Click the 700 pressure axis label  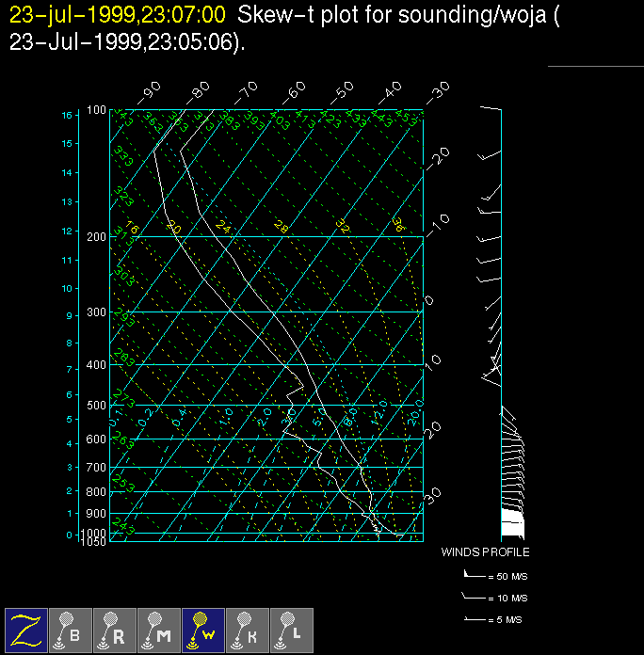[96, 468]
